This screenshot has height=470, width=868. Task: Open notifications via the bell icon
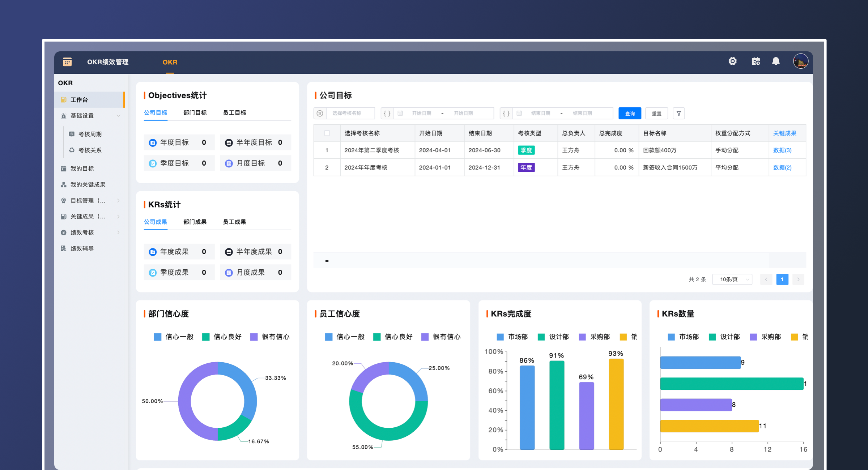point(776,61)
